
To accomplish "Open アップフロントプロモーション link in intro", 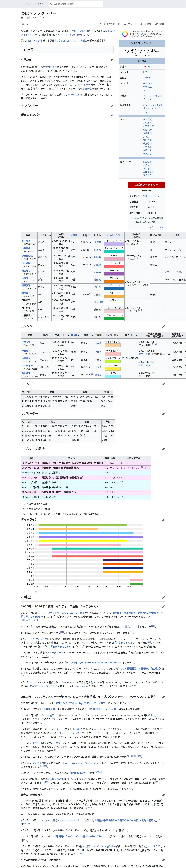I will (x=72, y=34).
